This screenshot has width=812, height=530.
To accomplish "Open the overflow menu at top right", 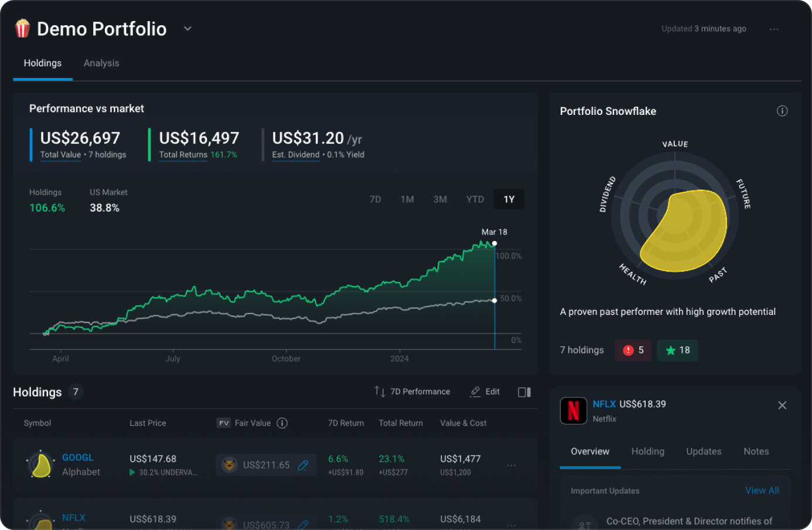I will (x=775, y=29).
